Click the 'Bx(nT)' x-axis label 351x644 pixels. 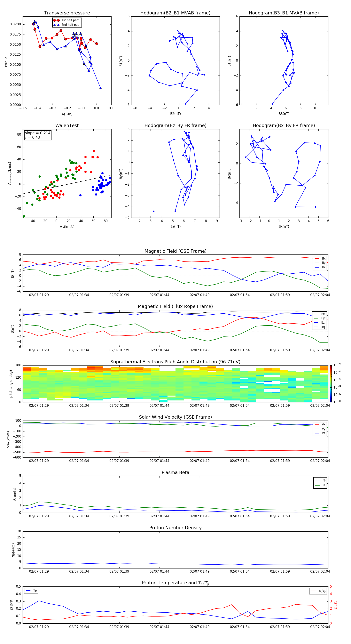point(284,227)
